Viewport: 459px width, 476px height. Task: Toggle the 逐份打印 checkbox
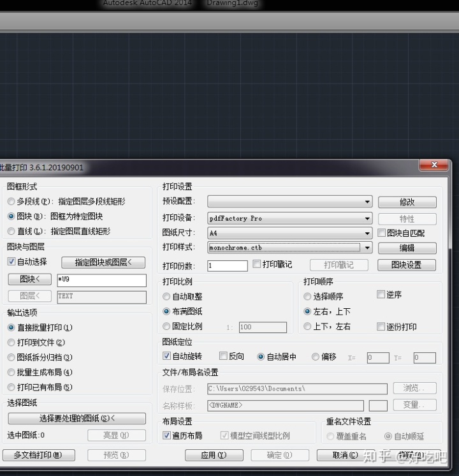click(381, 327)
